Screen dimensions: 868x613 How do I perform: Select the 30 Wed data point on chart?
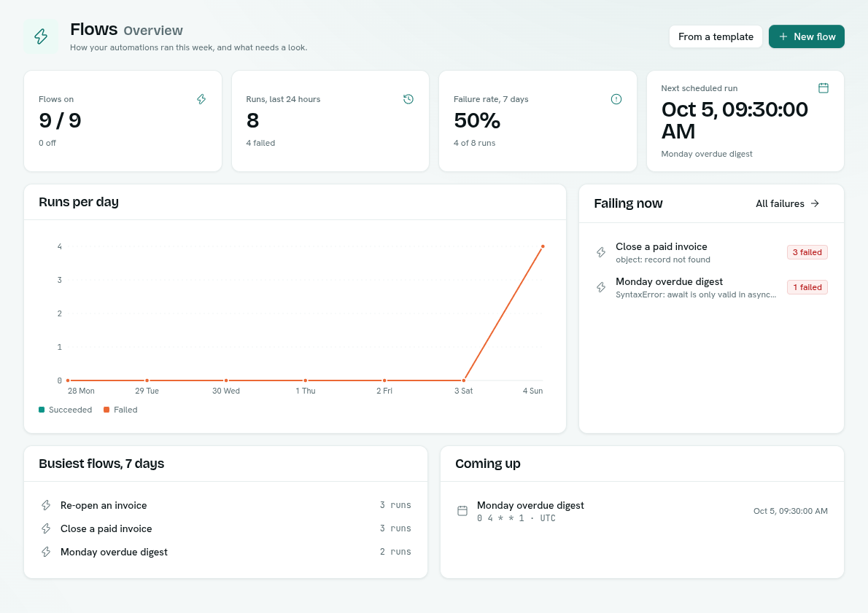click(226, 380)
